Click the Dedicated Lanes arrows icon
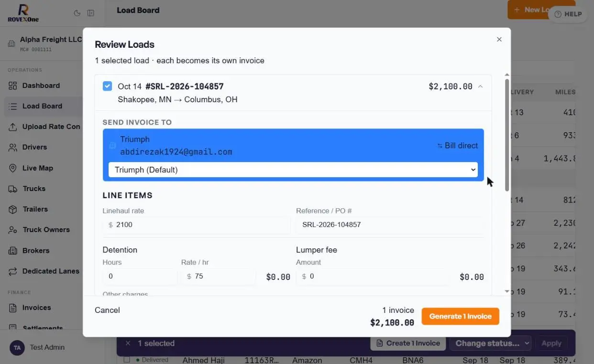This screenshot has width=594, height=364. (x=13, y=271)
